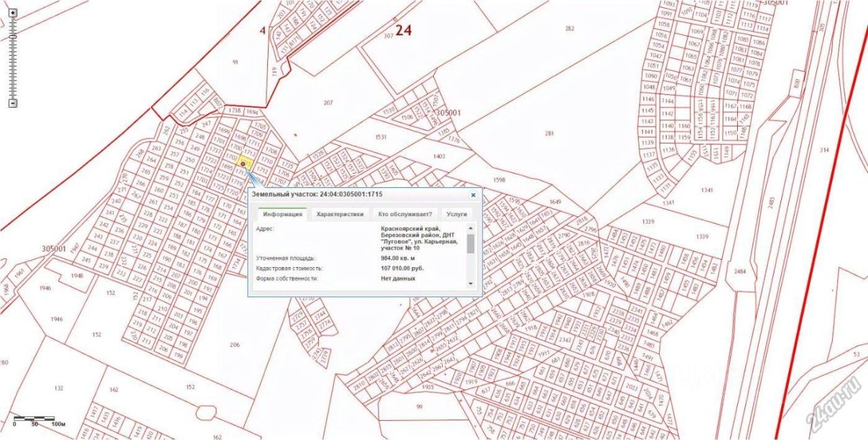The height and width of the screenshot is (440, 868).
Task: Select parcel 99 on the map
Action: pyautogui.click(x=419, y=406)
